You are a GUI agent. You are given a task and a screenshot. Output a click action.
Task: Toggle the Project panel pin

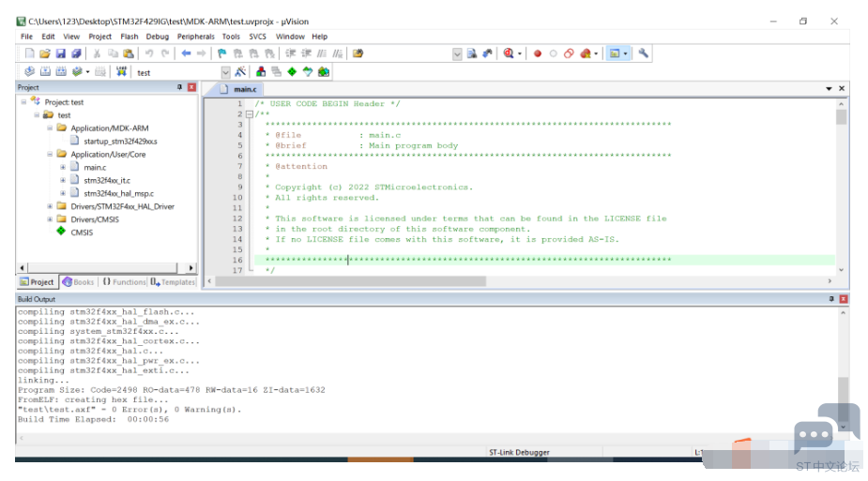click(x=179, y=87)
